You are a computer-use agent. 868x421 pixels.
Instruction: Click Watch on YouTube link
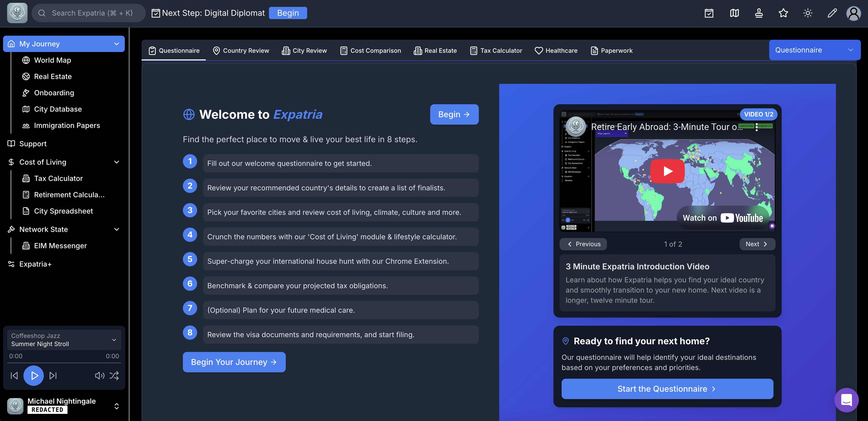723,218
